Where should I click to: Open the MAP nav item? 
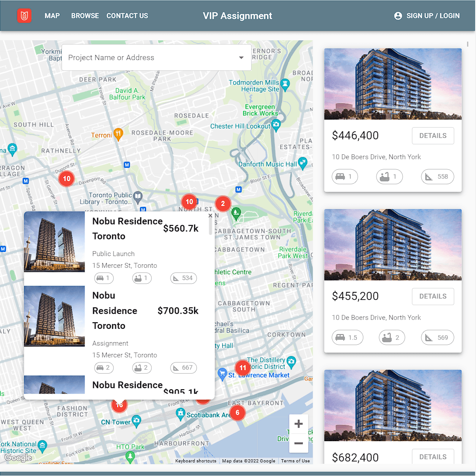(52, 16)
